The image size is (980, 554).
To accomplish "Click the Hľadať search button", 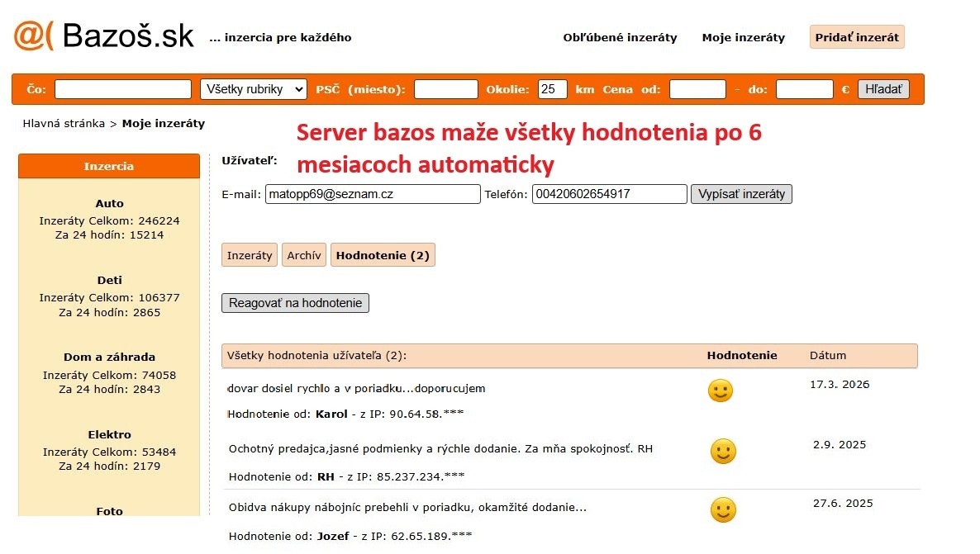I will point(883,89).
